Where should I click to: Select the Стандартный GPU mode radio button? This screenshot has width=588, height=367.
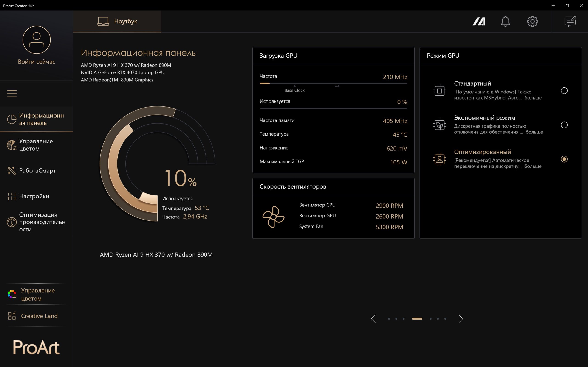(x=564, y=91)
